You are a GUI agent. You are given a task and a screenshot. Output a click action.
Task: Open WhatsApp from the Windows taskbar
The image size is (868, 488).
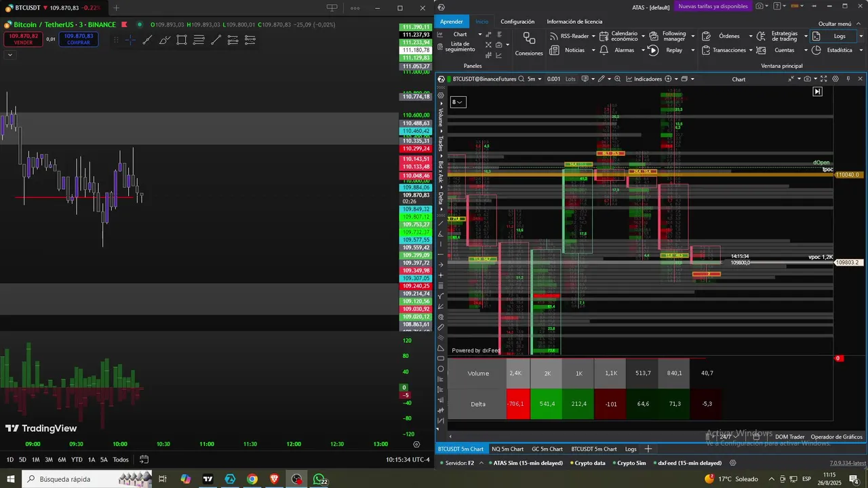point(319,479)
